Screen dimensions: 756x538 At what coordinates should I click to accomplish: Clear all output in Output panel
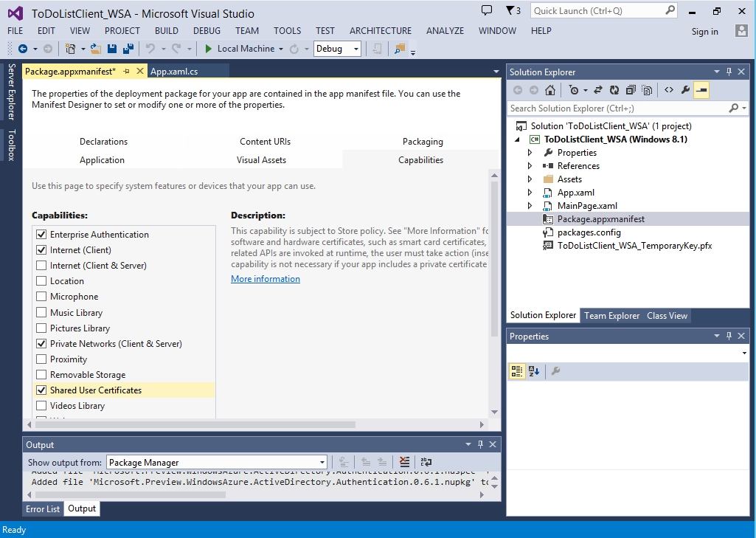(x=404, y=463)
